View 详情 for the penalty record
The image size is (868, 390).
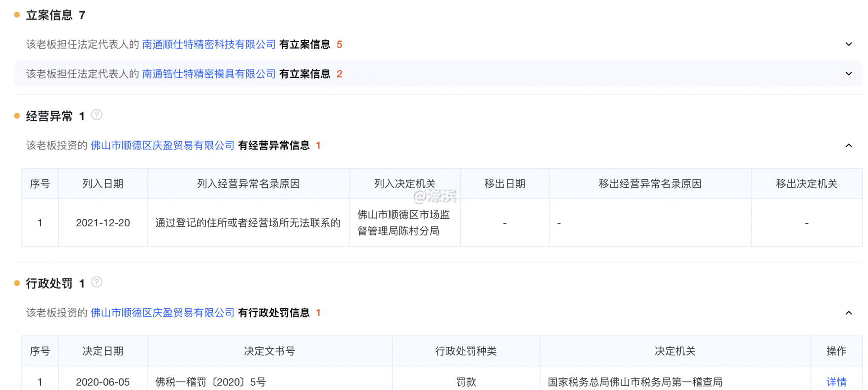[836, 382]
